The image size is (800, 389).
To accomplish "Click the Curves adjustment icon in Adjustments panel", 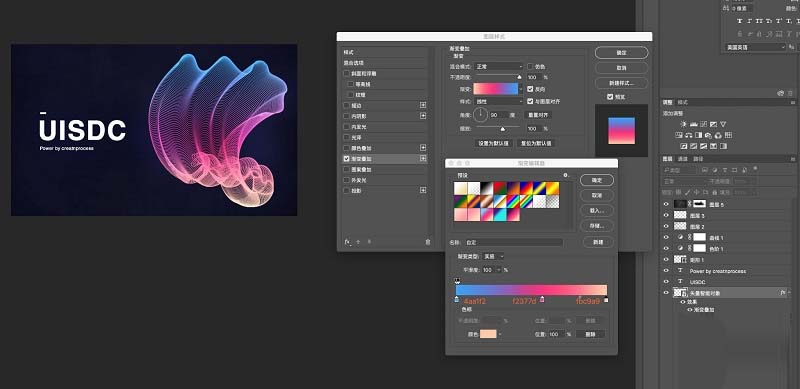I will (x=704, y=124).
